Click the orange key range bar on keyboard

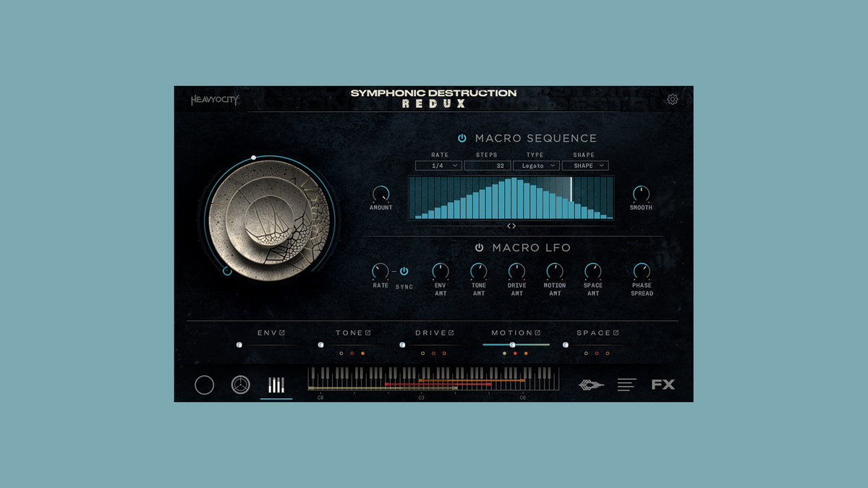(x=472, y=380)
